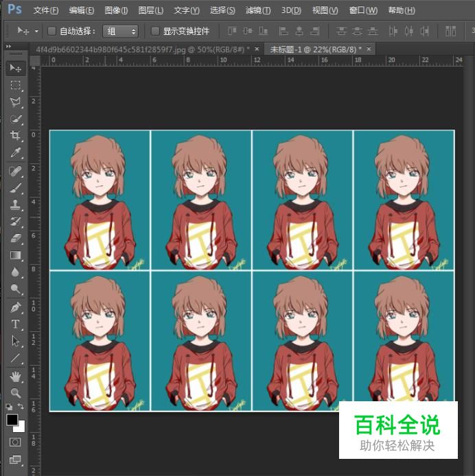This screenshot has height=476, width=475.
Task: Close the 未标题-1 document tab
Action: point(369,49)
